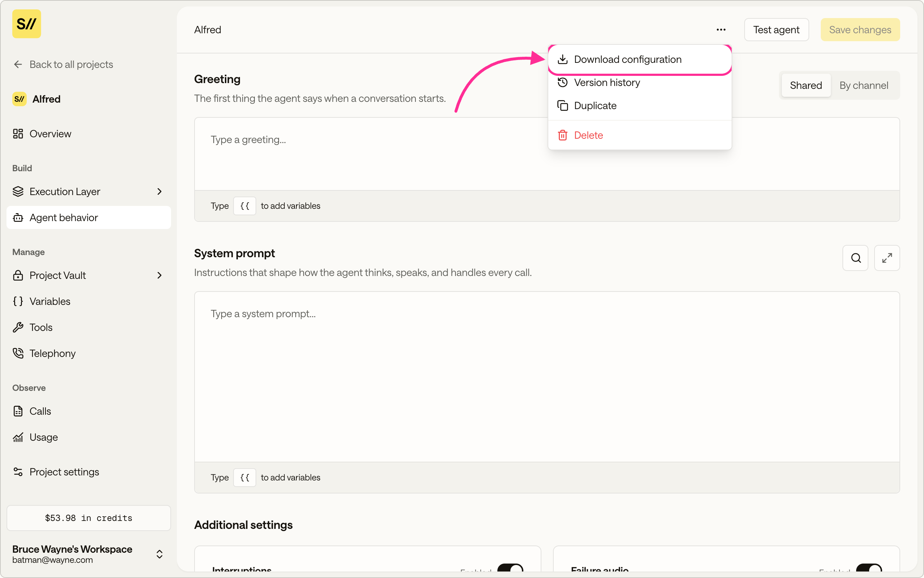This screenshot has width=924, height=578.
Task: Click into the system prompt text area
Action: [547, 377]
